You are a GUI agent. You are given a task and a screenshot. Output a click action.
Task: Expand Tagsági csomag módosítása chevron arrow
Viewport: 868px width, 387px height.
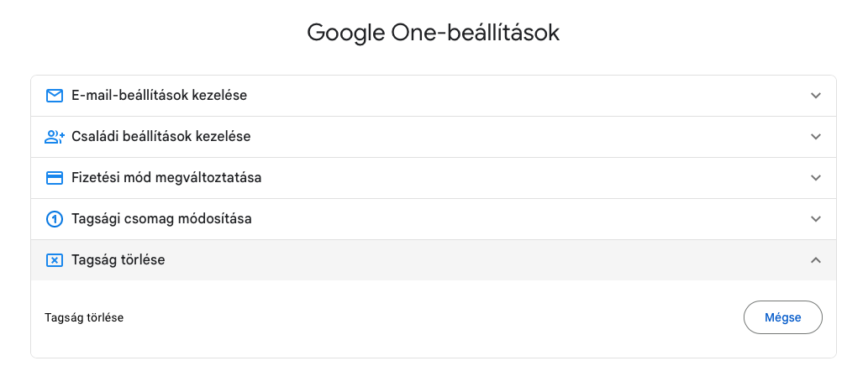815,219
